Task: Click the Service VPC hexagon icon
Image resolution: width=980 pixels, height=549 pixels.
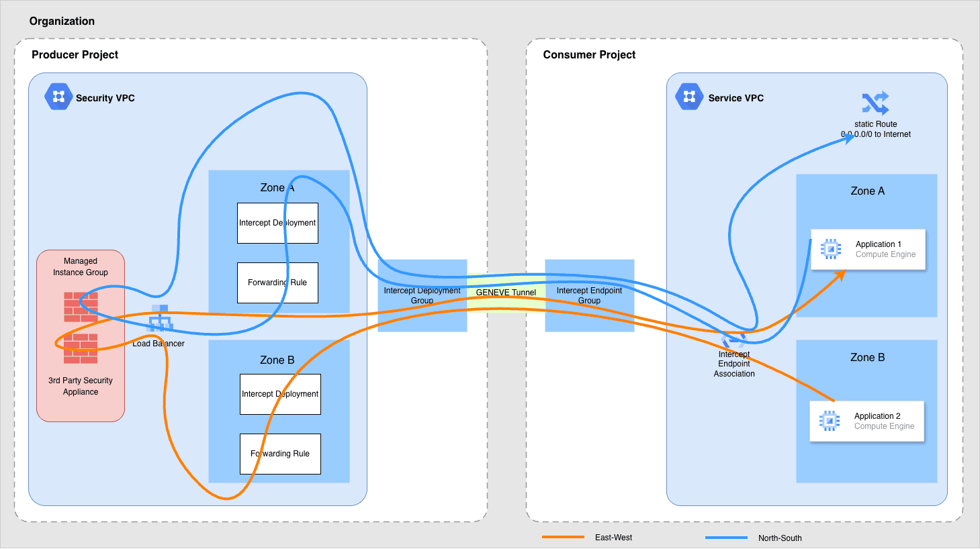Action: (688, 97)
